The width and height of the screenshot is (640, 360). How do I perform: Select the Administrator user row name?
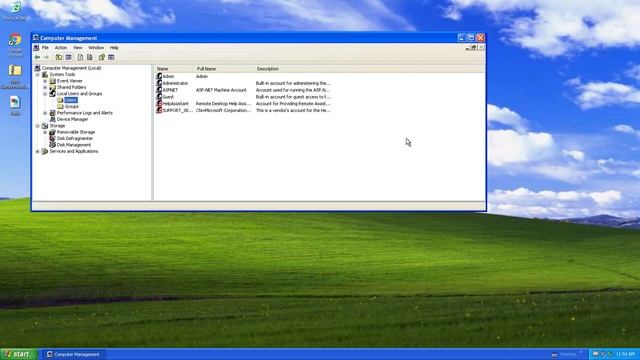175,83
